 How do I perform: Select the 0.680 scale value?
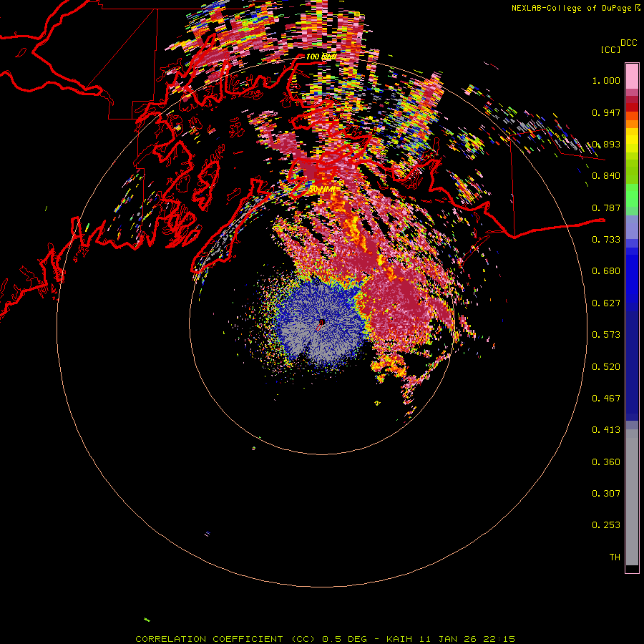tap(606, 271)
